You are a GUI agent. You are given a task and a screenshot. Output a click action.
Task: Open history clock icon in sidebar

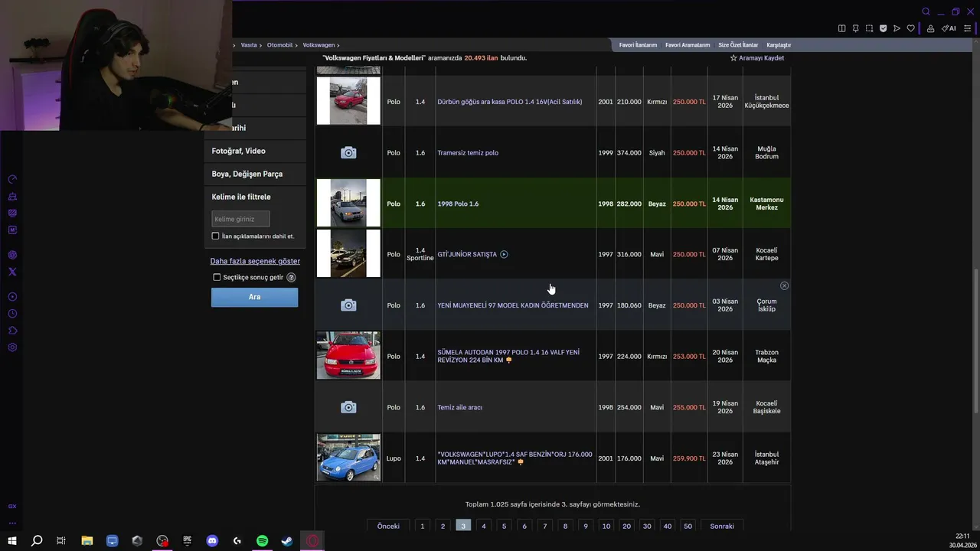pos(12,314)
